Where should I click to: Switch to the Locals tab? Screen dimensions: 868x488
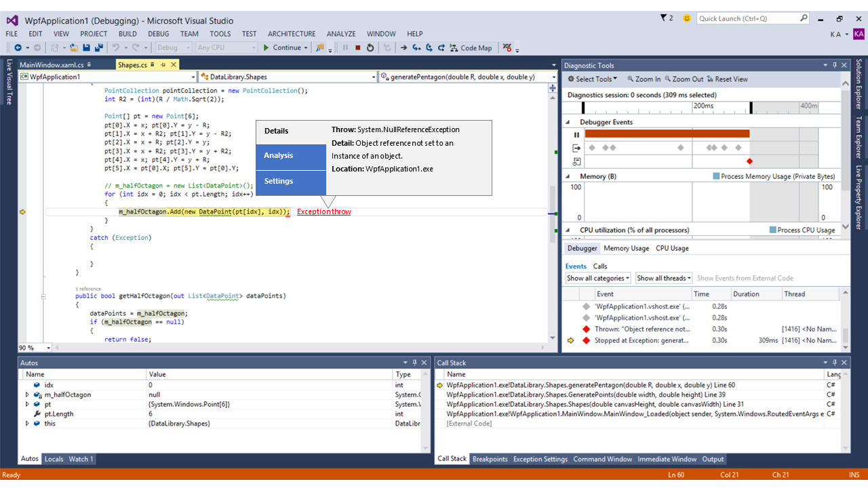pyautogui.click(x=54, y=459)
